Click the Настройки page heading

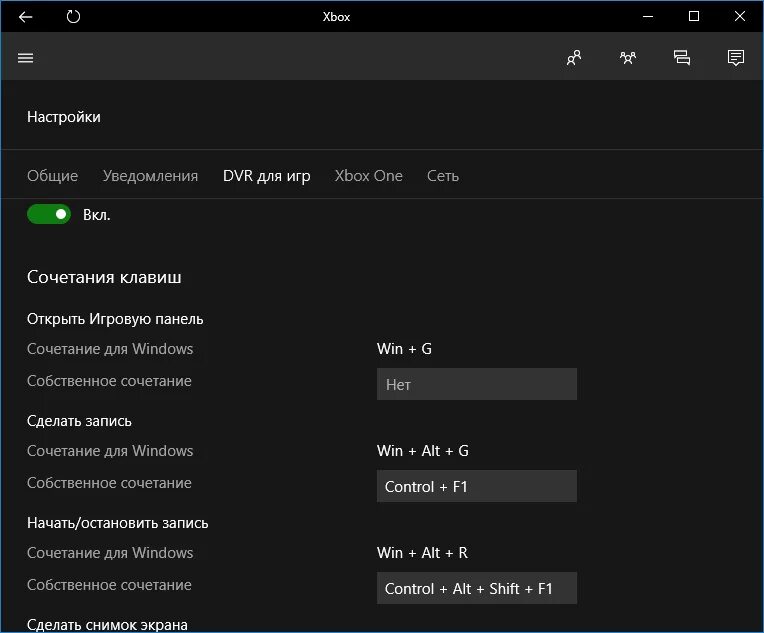[64, 117]
